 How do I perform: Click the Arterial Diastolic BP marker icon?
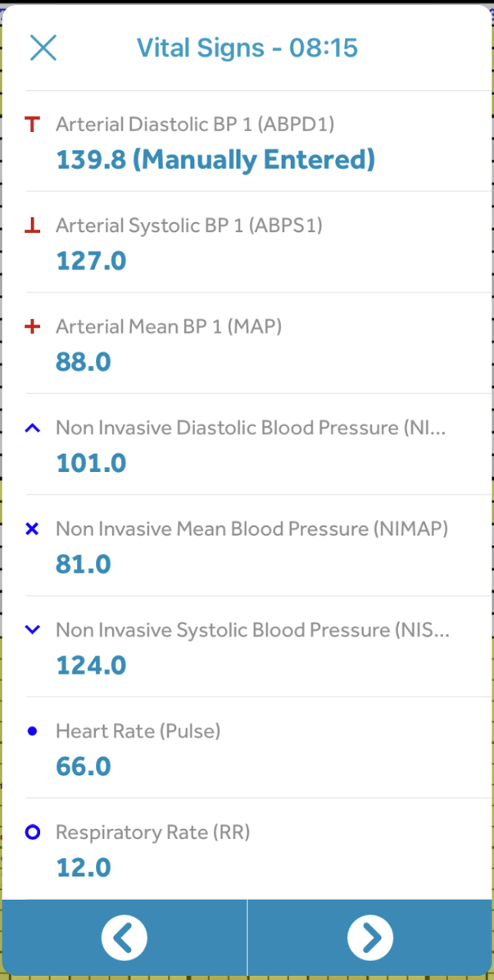(33, 125)
